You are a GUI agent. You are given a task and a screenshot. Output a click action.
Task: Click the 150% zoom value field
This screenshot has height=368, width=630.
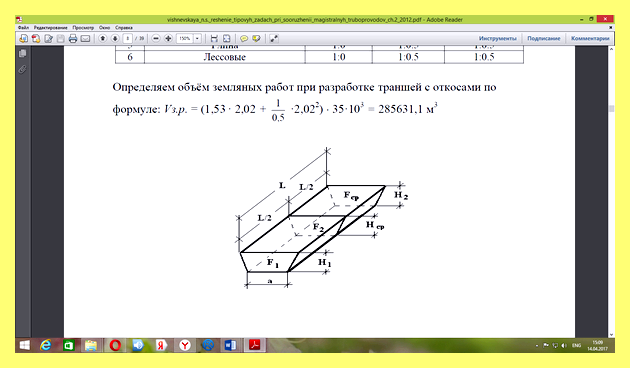click(185, 39)
